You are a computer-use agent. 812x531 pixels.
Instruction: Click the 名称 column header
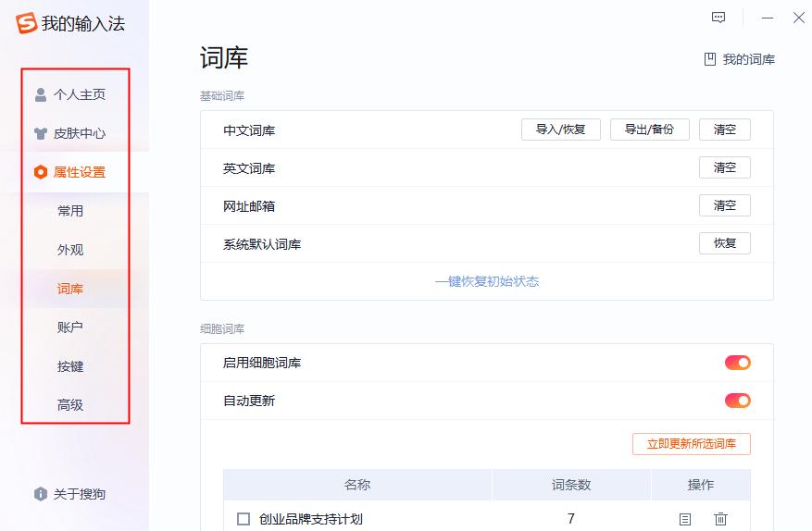[x=357, y=485]
